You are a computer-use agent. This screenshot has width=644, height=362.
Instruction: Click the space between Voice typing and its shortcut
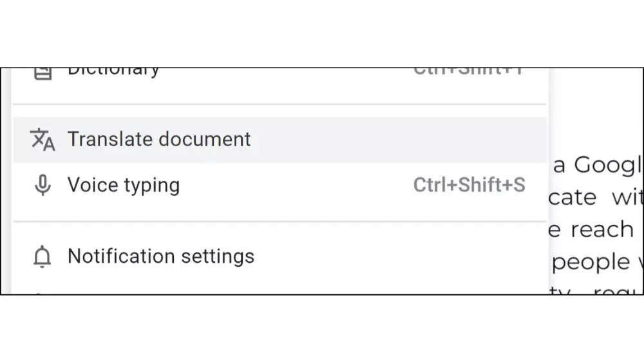point(296,186)
